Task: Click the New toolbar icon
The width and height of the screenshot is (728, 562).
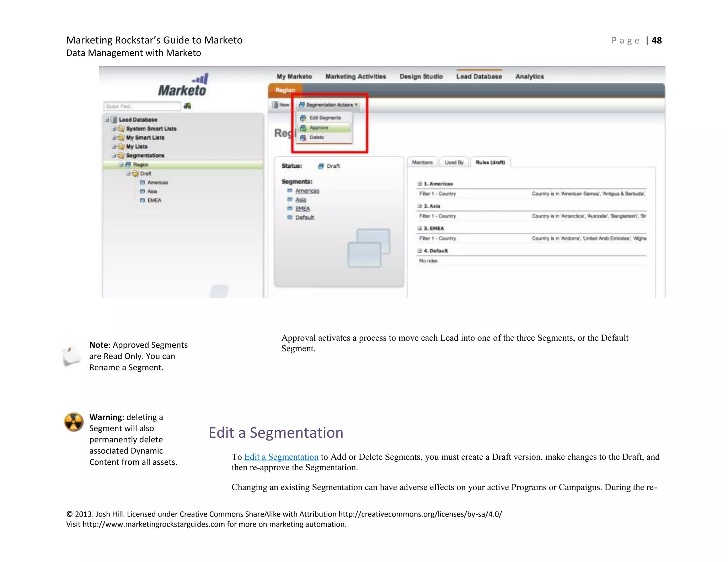Action: (x=275, y=105)
